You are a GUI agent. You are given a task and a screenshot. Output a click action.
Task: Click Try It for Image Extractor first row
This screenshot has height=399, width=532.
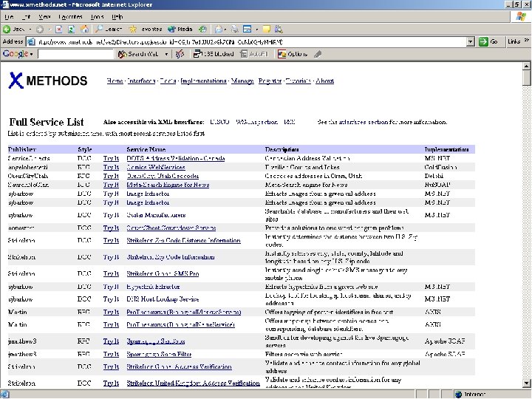[111, 194]
